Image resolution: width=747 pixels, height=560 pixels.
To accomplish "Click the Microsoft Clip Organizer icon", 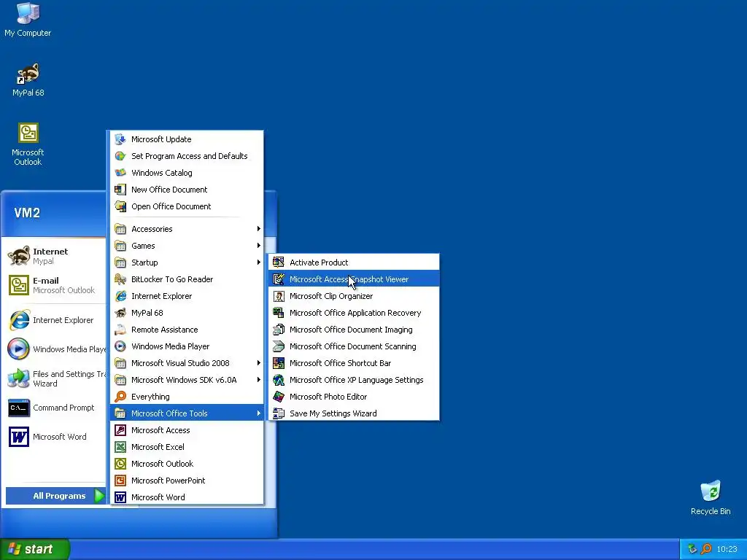I will coord(279,296).
